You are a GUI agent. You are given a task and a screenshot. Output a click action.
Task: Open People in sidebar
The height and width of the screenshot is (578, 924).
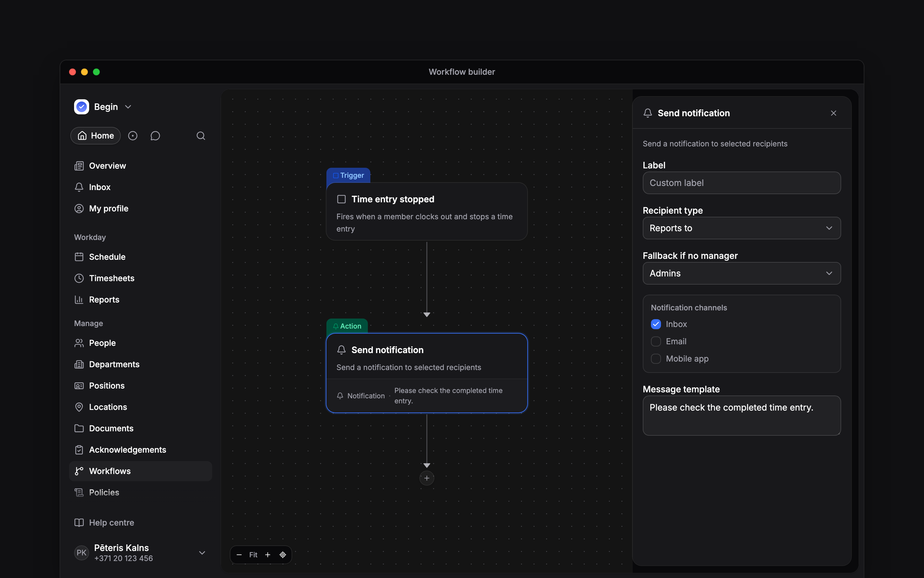coord(141,343)
